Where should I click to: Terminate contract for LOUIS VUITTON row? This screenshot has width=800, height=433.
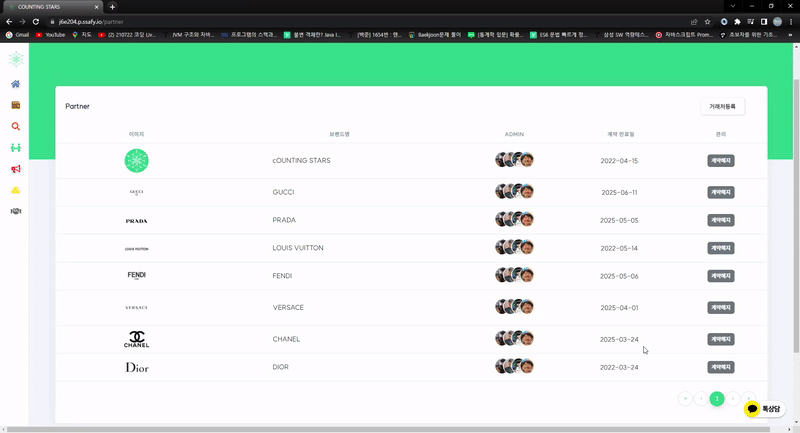point(720,248)
